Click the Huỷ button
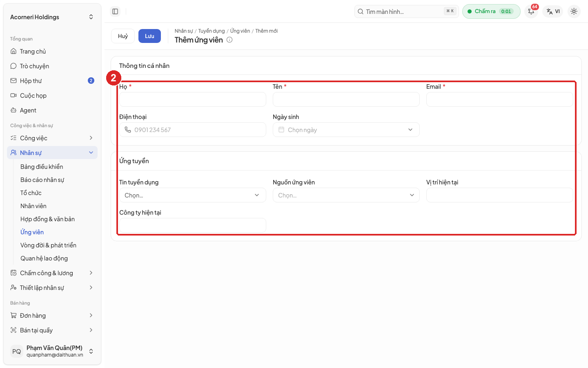Image resolution: width=588 pixels, height=368 pixels. (x=123, y=36)
